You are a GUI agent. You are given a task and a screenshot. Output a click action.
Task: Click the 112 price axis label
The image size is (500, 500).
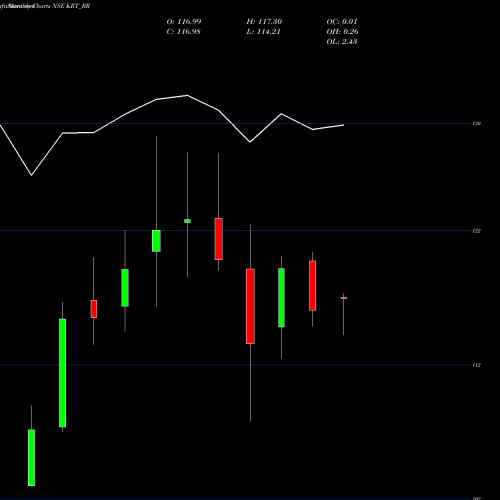477,365
